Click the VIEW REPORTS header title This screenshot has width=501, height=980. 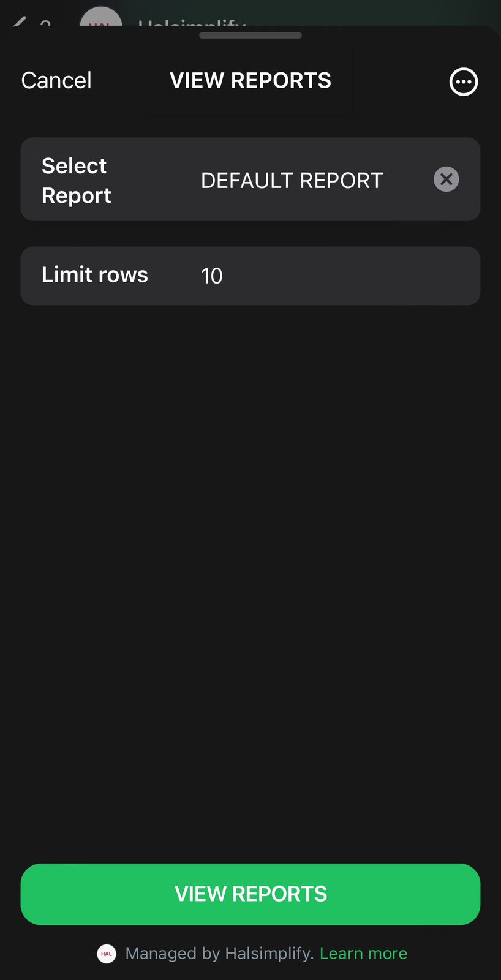coord(250,80)
